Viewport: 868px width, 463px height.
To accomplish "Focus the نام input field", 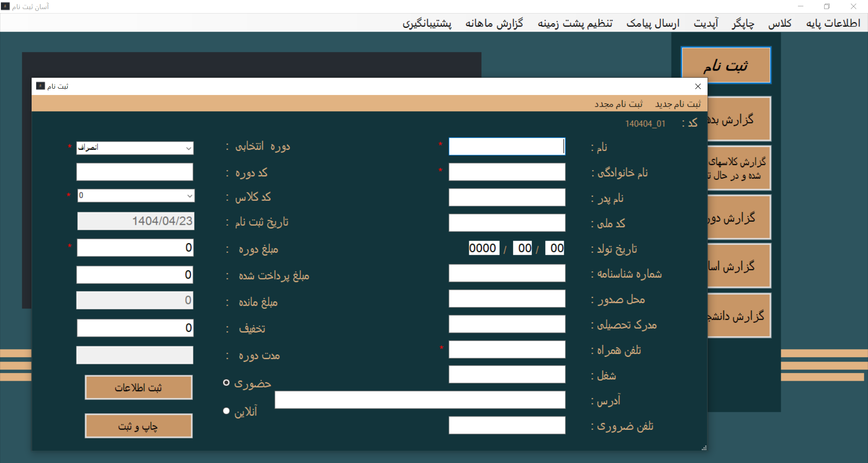I will point(507,146).
